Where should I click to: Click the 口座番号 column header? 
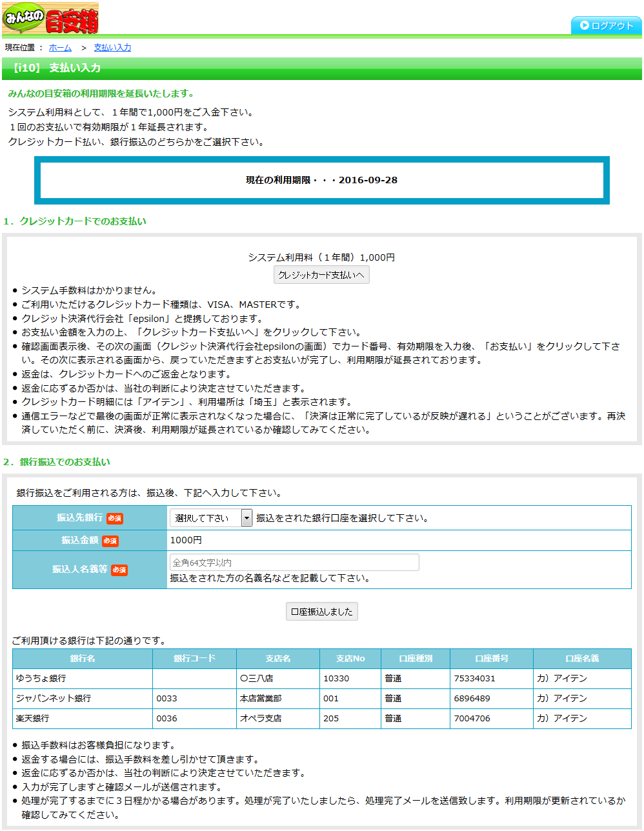click(490, 658)
